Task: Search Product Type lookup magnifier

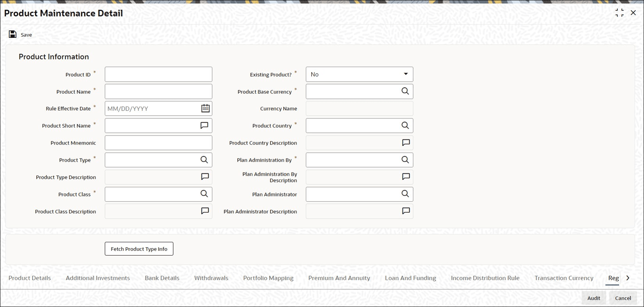Action: [x=204, y=160]
